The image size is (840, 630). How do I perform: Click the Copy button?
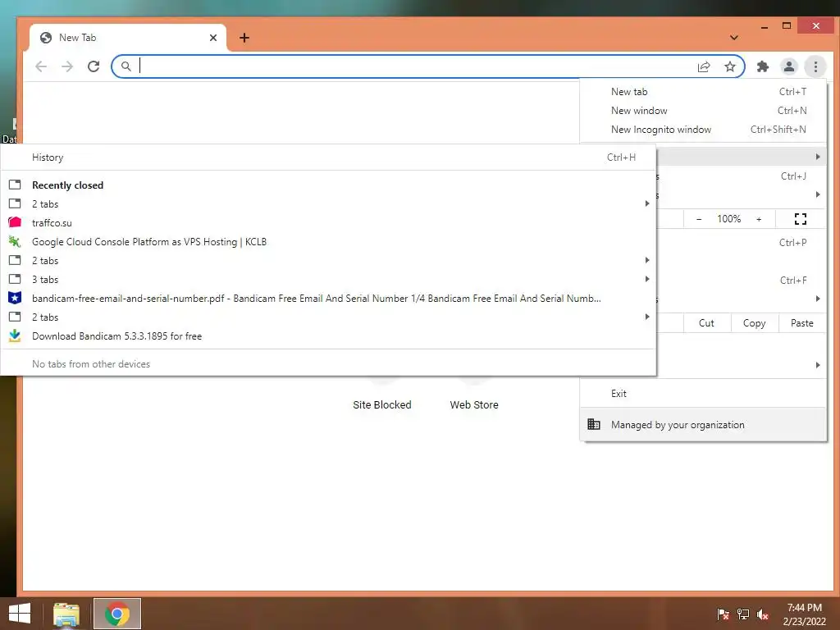(755, 323)
